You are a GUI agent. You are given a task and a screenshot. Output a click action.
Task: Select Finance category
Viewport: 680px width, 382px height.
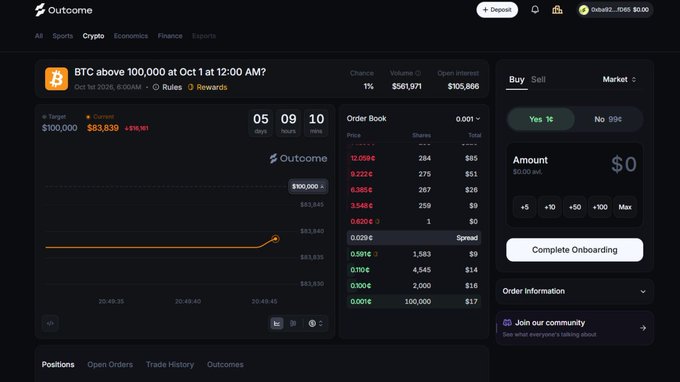point(170,36)
